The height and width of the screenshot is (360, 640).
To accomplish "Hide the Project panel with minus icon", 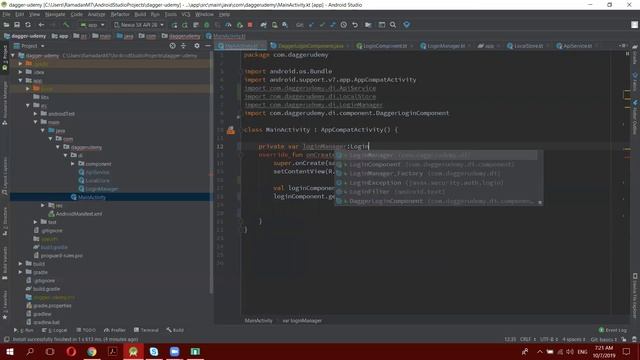I will [208, 46].
